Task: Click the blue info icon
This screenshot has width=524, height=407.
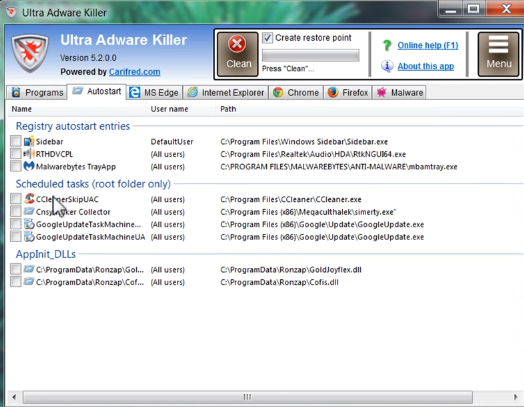Action: (387, 66)
